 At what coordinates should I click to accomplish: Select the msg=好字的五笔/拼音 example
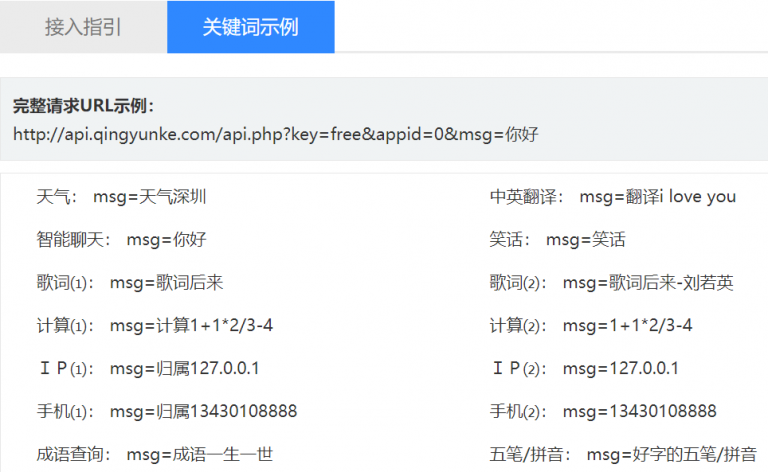pyautogui.click(x=672, y=454)
